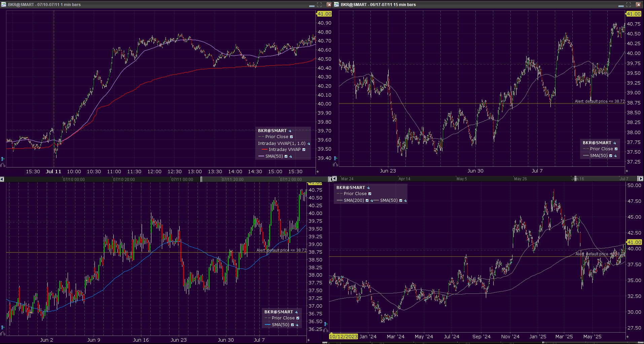Click fullscreen icon on 15 min bars window

(628, 5)
